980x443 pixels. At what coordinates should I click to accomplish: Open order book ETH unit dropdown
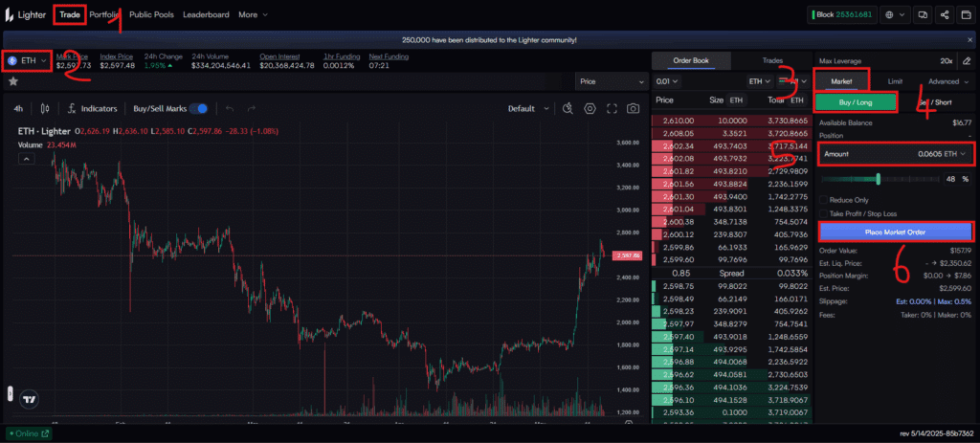click(x=759, y=81)
